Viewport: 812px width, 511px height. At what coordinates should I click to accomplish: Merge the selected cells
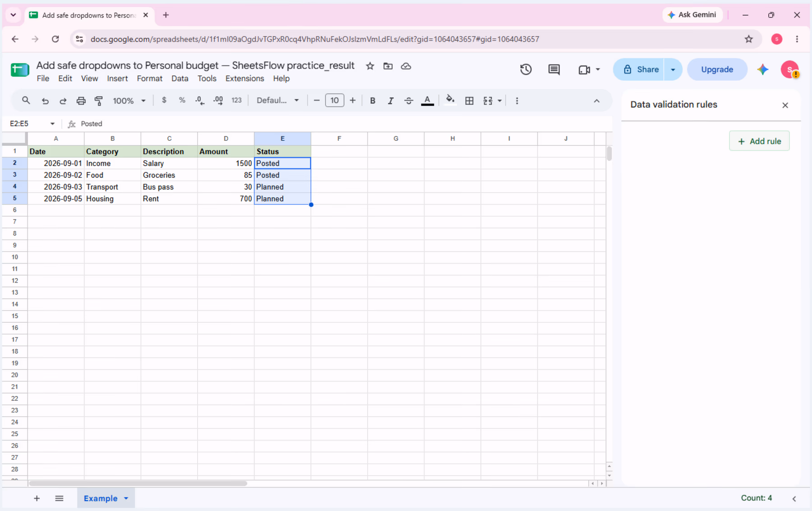tap(488, 101)
